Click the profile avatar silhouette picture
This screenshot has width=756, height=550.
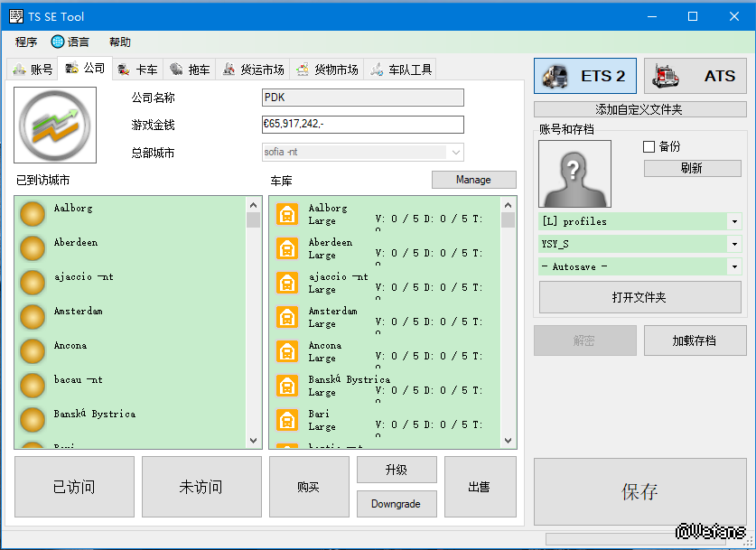point(574,174)
